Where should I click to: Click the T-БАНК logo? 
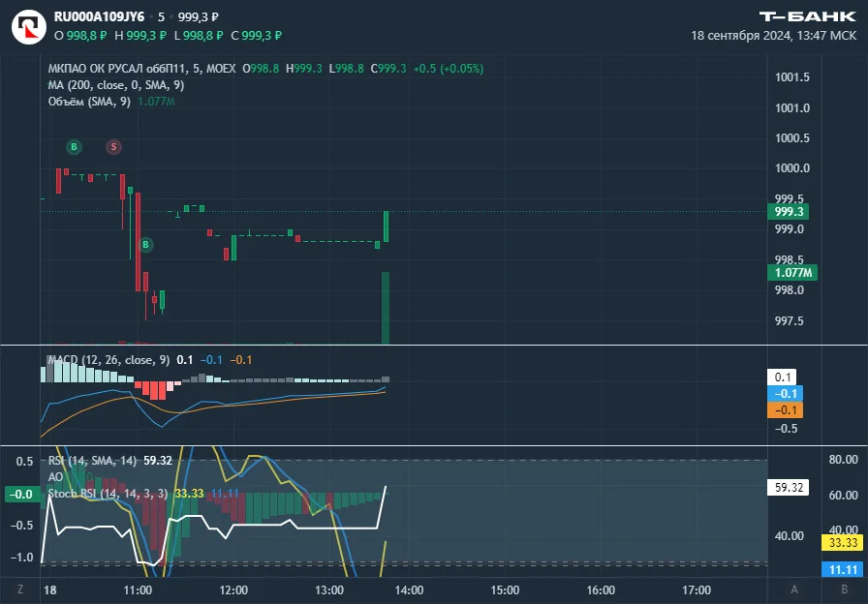pyautogui.click(x=807, y=16)
